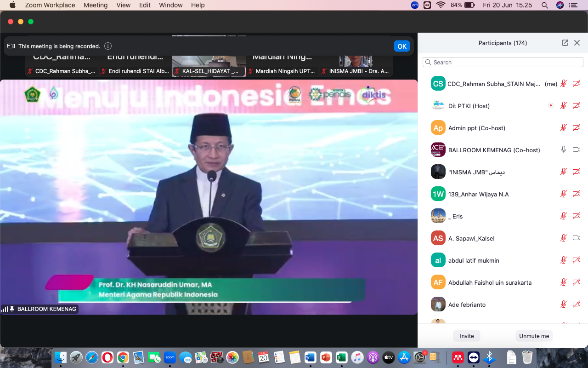Click camera icon of A. Sapawi_Kalsel
Image resolution: width=588 pixels, height=368 pixels.
click(x=577, y=238)
